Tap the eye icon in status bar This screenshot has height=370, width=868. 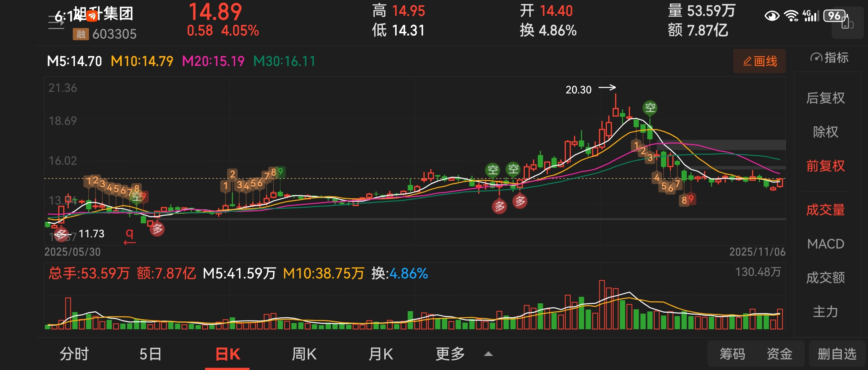[x=772, y=16]
